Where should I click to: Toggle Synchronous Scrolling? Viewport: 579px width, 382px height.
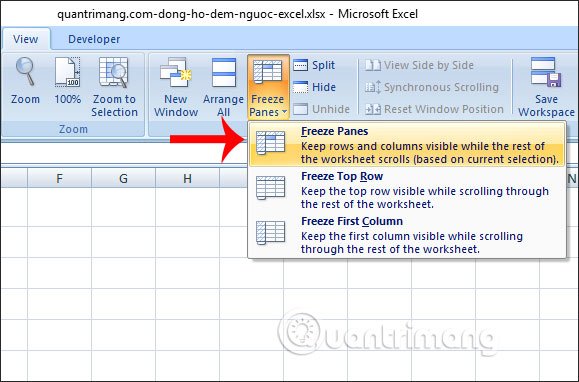pos(432,87)
